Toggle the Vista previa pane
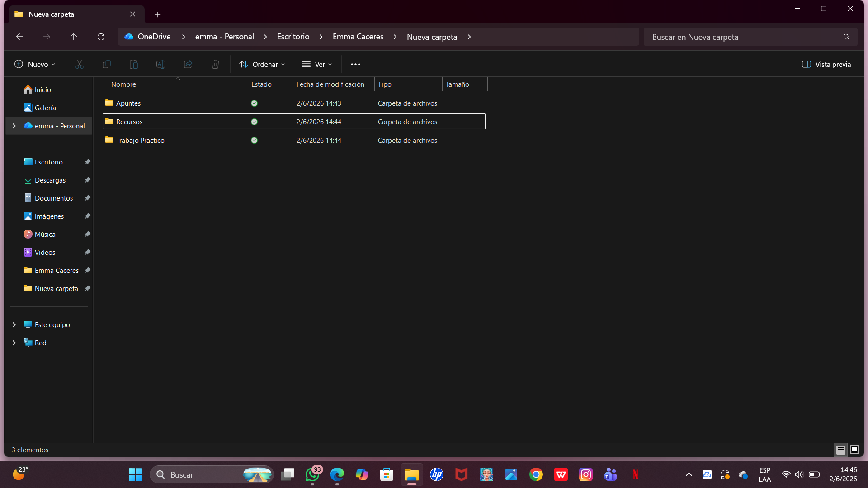 click(826, 64)
